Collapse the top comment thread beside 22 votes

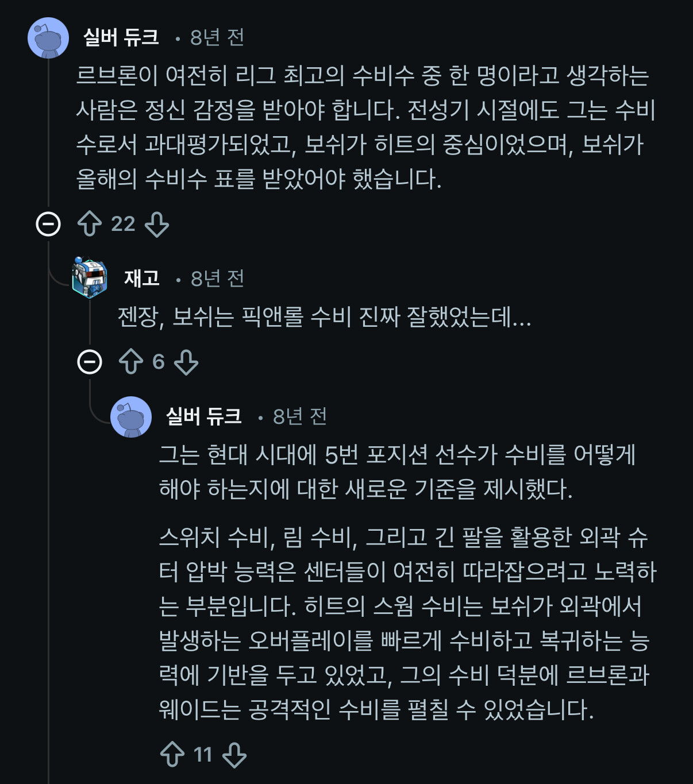(x=48, y=224)
